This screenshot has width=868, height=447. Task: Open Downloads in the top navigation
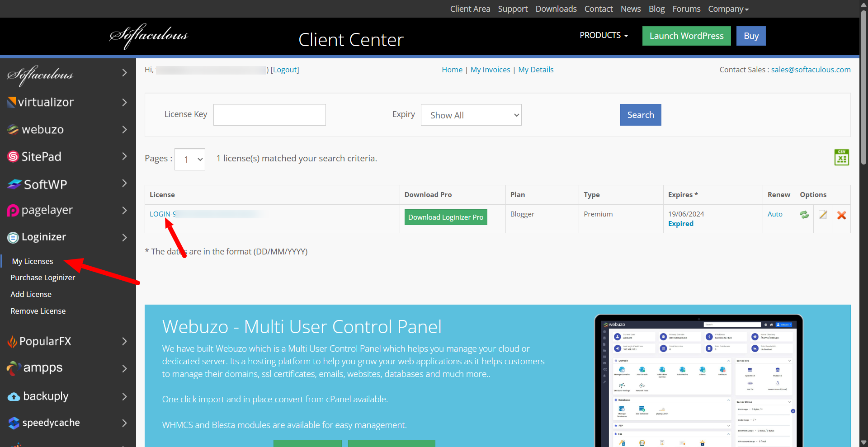point(556,9)
